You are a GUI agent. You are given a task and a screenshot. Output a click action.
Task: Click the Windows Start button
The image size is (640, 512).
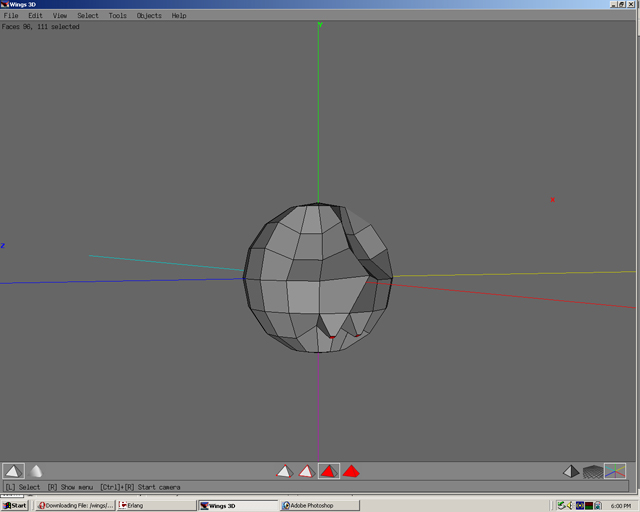tap(16, 505)
